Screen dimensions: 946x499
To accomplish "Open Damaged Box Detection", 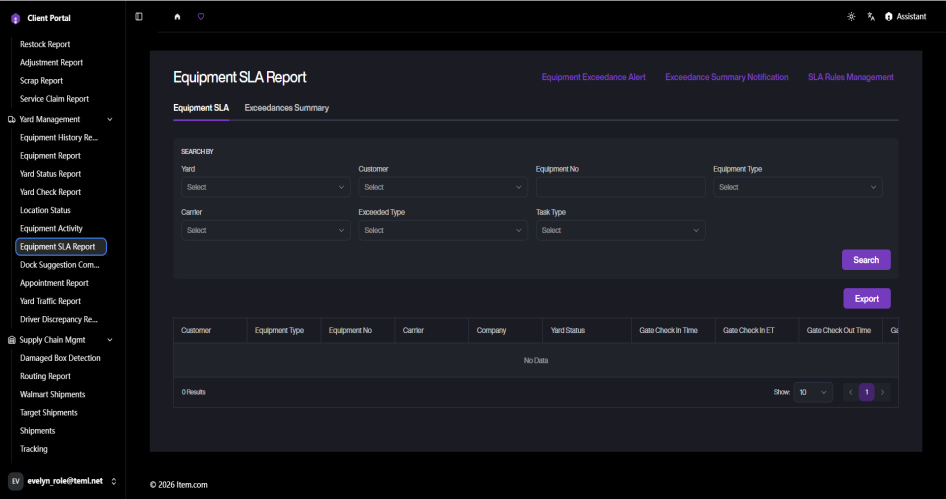I will [60, 358].
